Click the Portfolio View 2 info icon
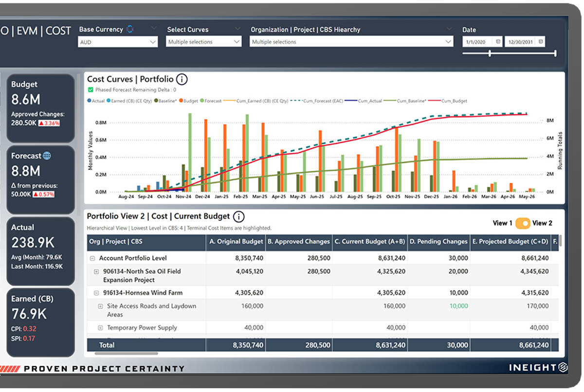584x392 pixels. click(239, 217)
